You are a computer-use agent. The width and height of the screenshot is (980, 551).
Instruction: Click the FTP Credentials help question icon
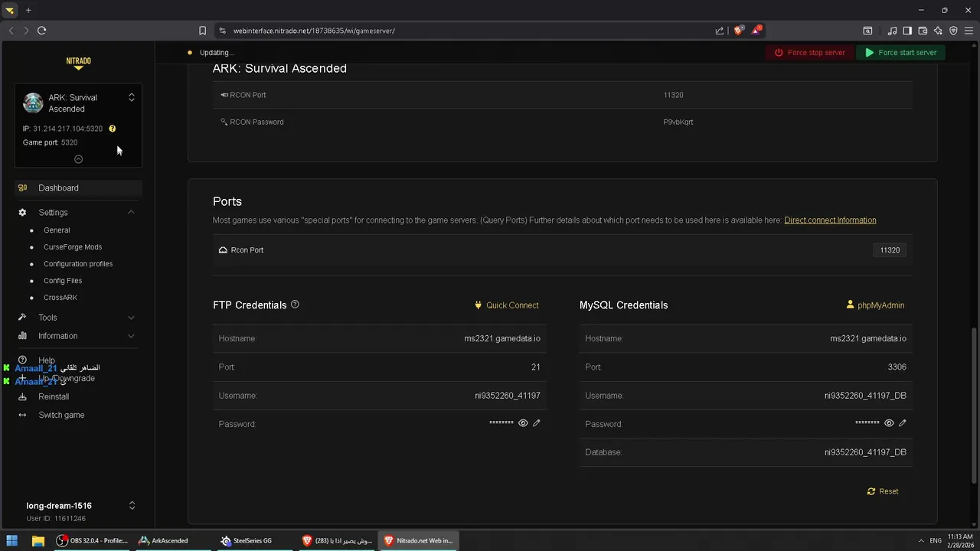[295, 305]
